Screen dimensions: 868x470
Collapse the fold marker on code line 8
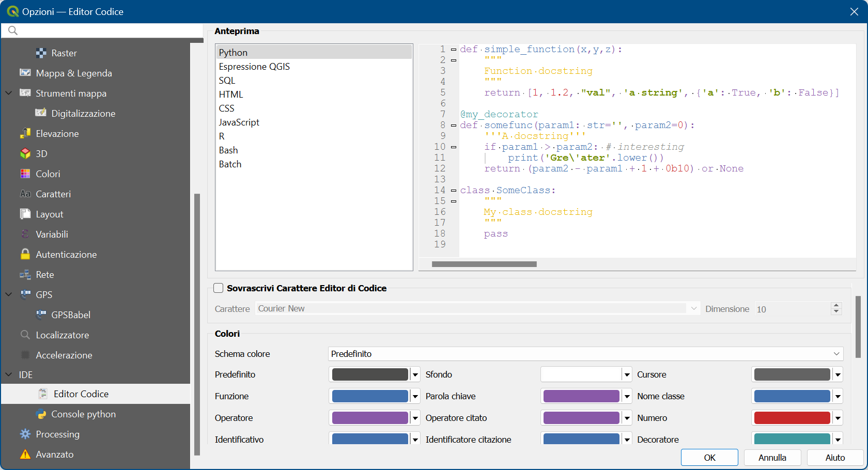click(454, 126)
